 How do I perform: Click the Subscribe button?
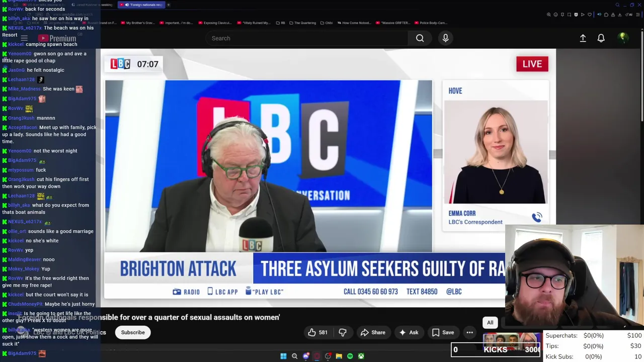(x=133, y=332)
